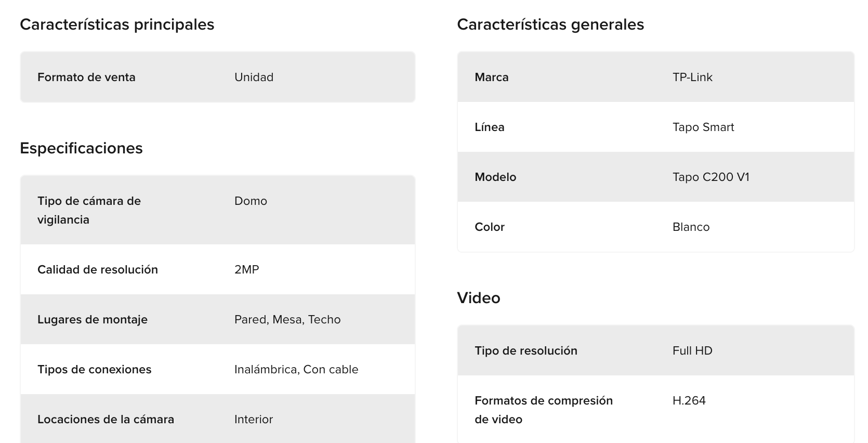The width and height of the screenshot is (868, 443).
Task: Select the "Tapo C200 V1" model value
Action: click(x=711, y=177)
